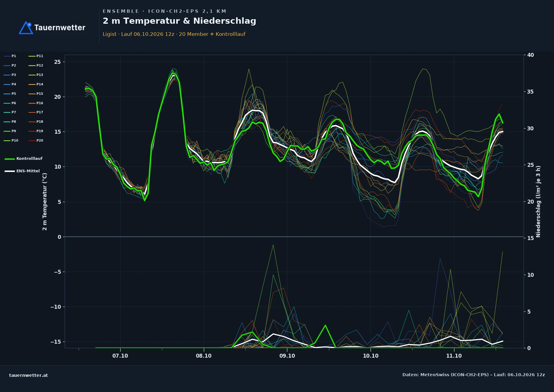The image size is (554, 392).
Task: Select the P9 legend entry
Action: click(10, 131)
